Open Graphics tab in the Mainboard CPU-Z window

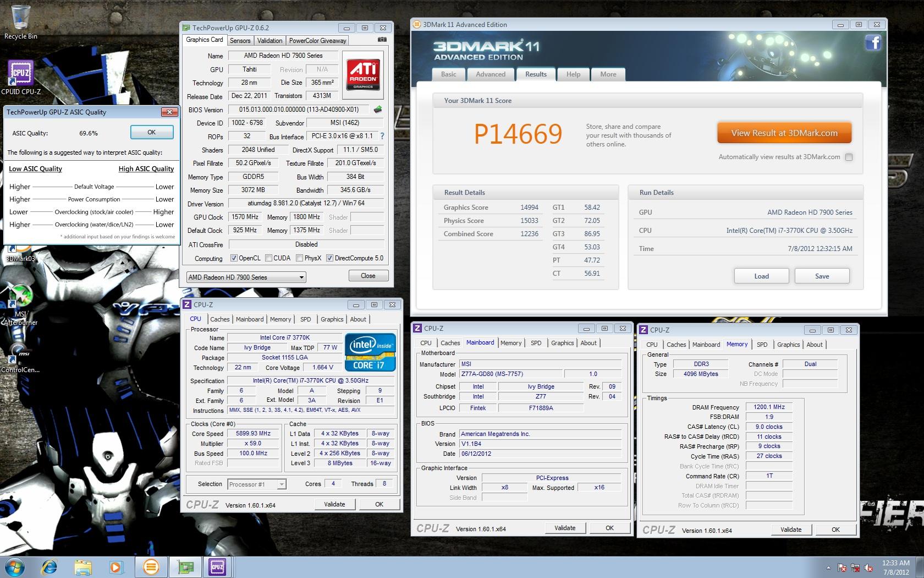click(562, 343)
